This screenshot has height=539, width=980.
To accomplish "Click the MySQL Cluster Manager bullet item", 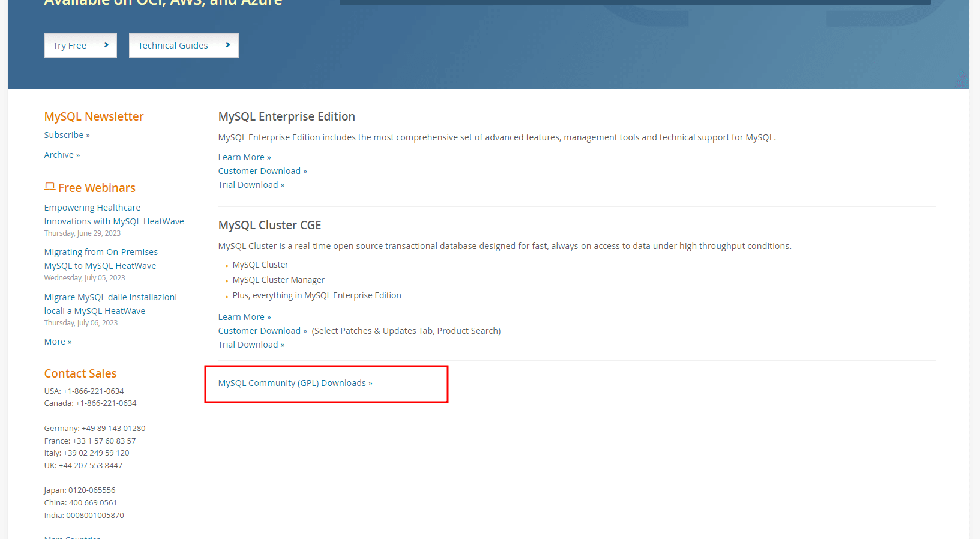I will (278, 280).
